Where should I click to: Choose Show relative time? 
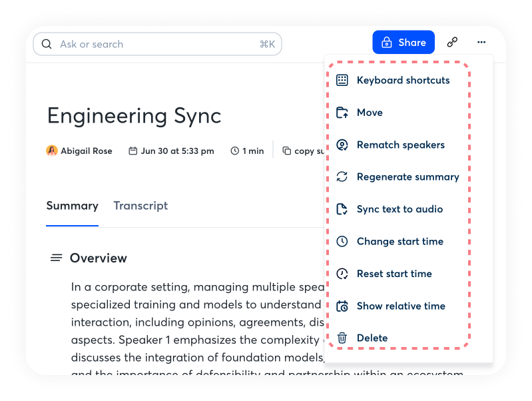pos(401,306)
